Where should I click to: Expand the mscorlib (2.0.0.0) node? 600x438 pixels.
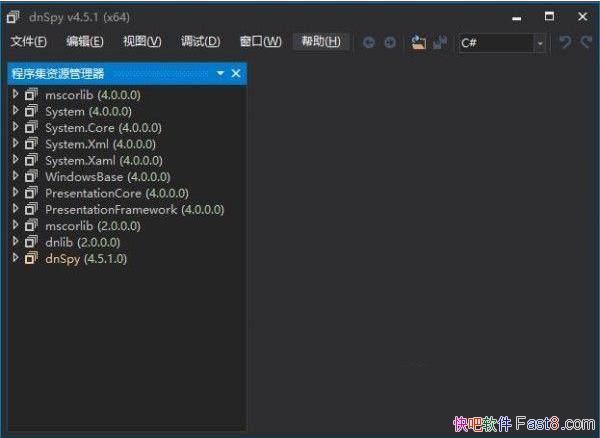pos(15,225)
